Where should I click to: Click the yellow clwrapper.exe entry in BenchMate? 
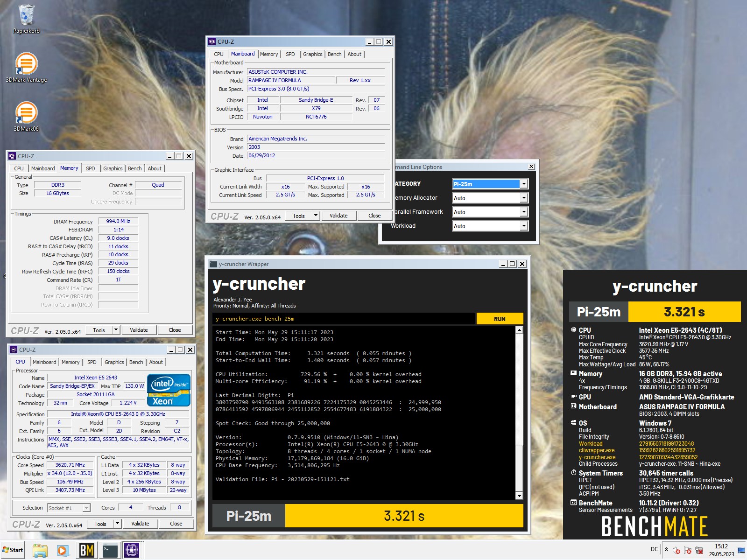coord(597,450)
